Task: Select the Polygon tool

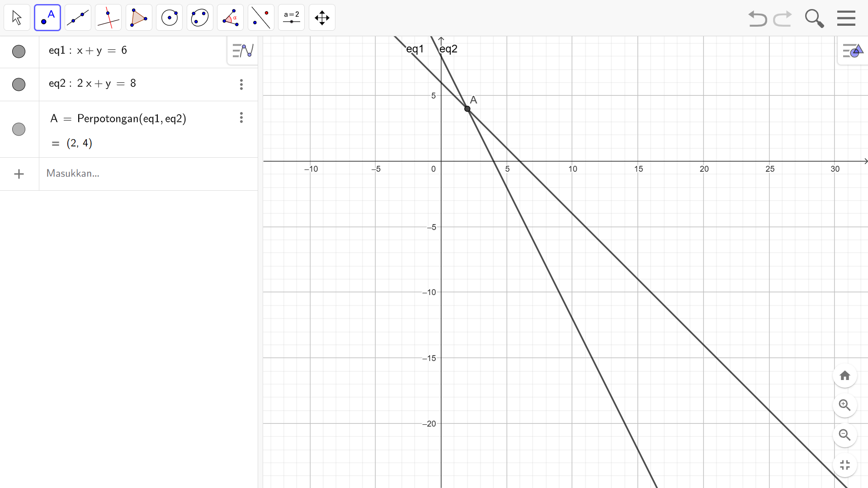Action: click(x=139, y=18)
